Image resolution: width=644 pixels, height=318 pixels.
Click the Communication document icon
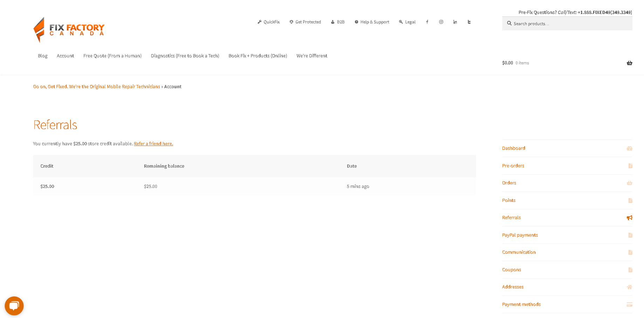[630, 252]
